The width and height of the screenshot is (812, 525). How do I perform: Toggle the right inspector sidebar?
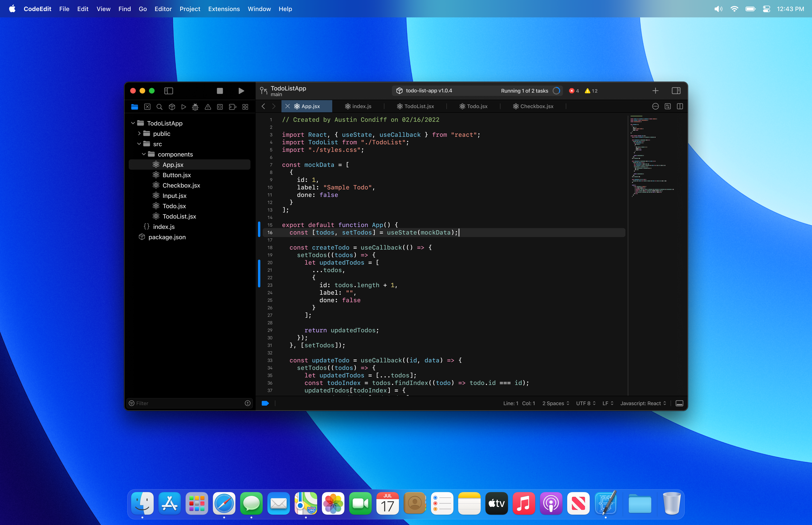pyautogui.click(x=676, y=91)
